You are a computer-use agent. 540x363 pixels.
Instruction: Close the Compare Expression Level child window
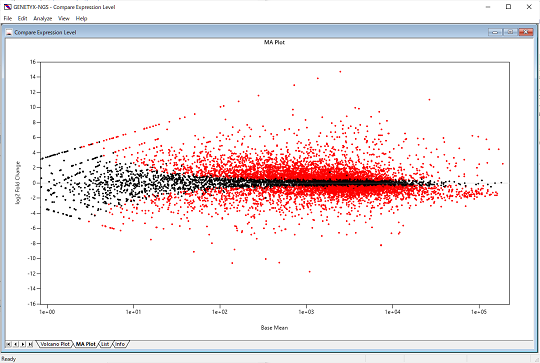[x=526, y=32]
